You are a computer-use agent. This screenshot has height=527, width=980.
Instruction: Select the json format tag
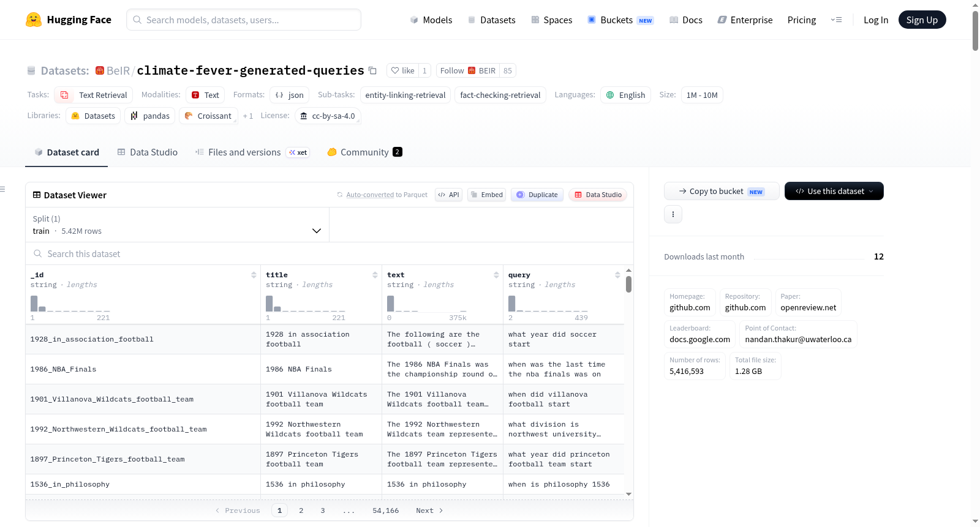pyautogui.click(x=289, y=95)
